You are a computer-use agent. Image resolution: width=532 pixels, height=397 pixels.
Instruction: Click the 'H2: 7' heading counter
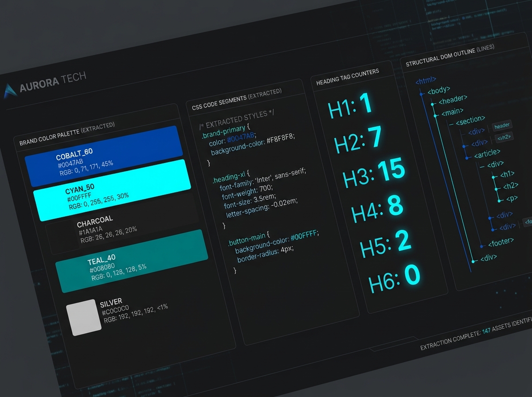[358, 139]
